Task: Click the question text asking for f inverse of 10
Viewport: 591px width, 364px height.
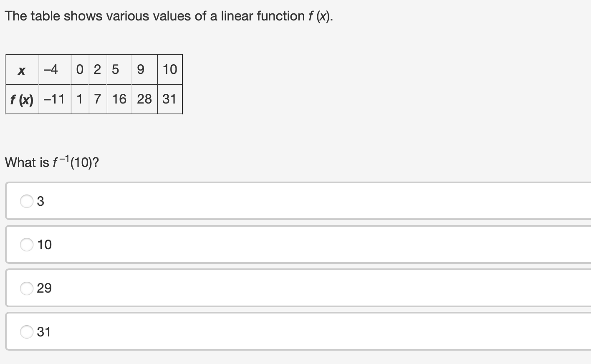Action: click(52, 162)
